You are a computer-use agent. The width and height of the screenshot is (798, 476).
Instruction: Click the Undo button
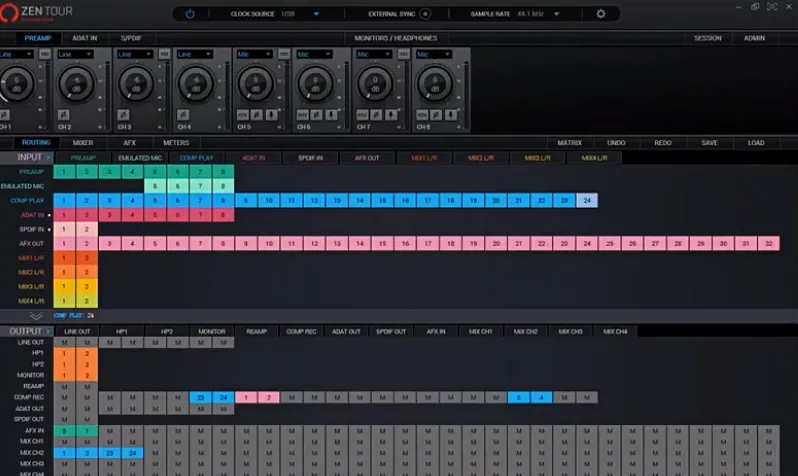[x=616, y=143]
